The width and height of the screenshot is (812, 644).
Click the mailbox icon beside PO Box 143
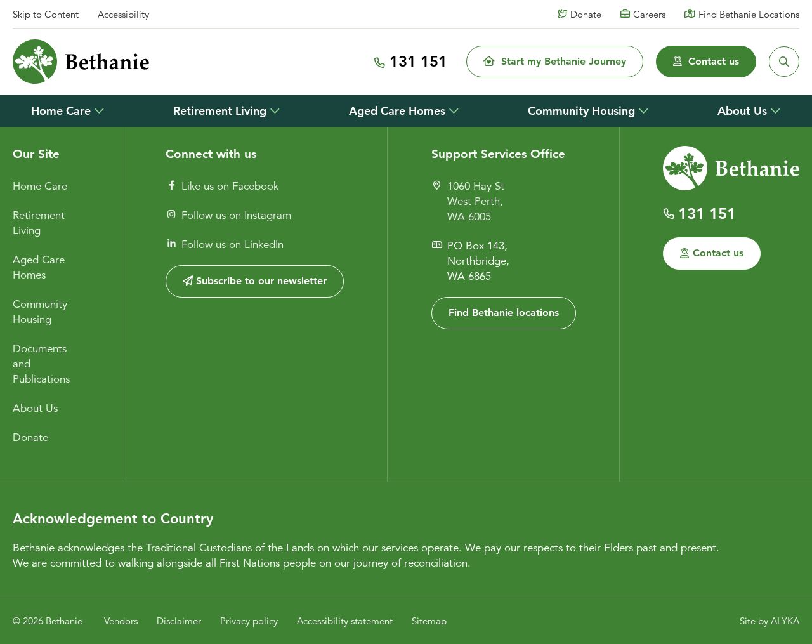[x=436, y=244]
